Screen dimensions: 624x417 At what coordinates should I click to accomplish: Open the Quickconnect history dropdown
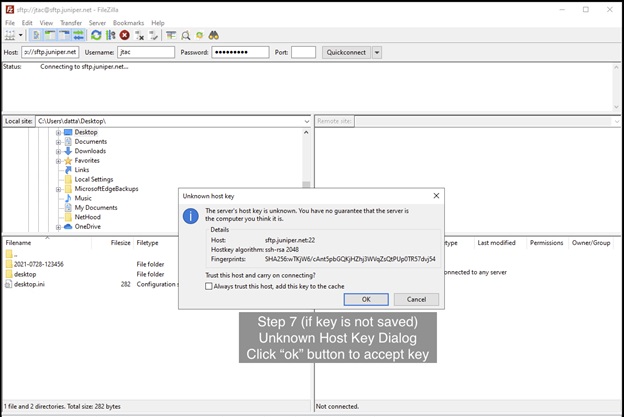point(377,52)
